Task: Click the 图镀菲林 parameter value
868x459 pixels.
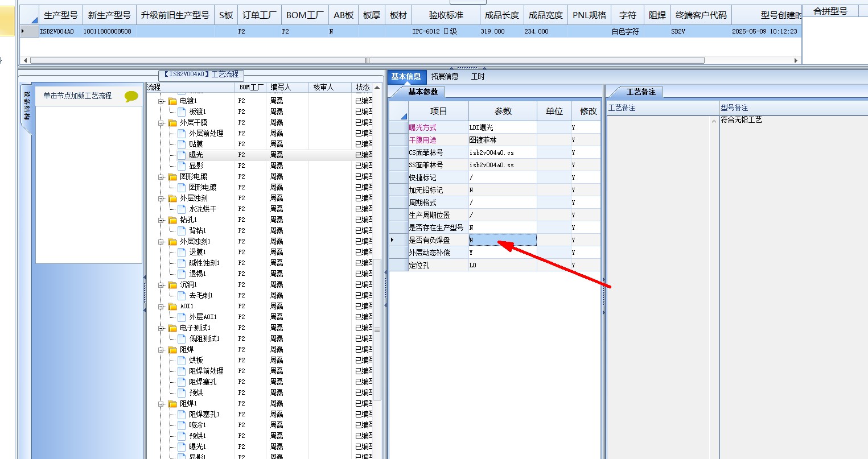Action: tap(503, 140)
